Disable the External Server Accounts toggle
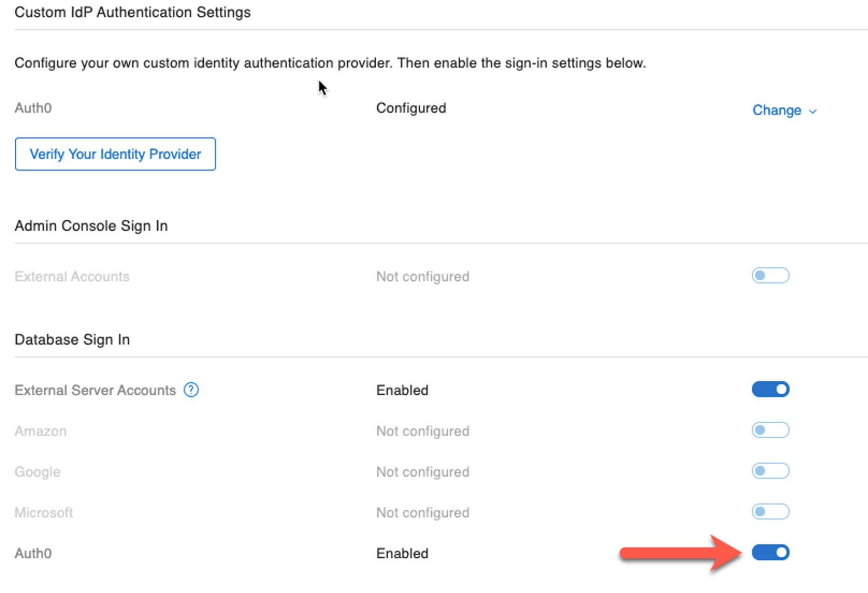Image resolution: width=868 pixels, height=593 pixels. click(x=770, y=389)
